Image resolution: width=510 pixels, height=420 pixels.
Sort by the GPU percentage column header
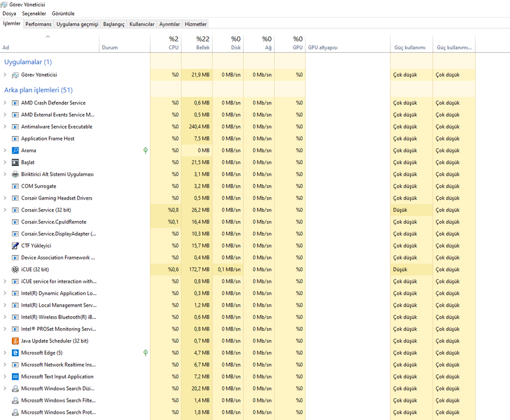click(x=290, y=43)
